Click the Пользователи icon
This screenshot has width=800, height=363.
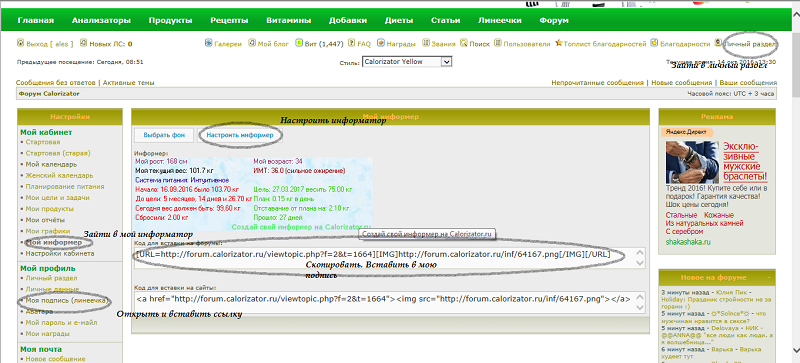[498, 43]
